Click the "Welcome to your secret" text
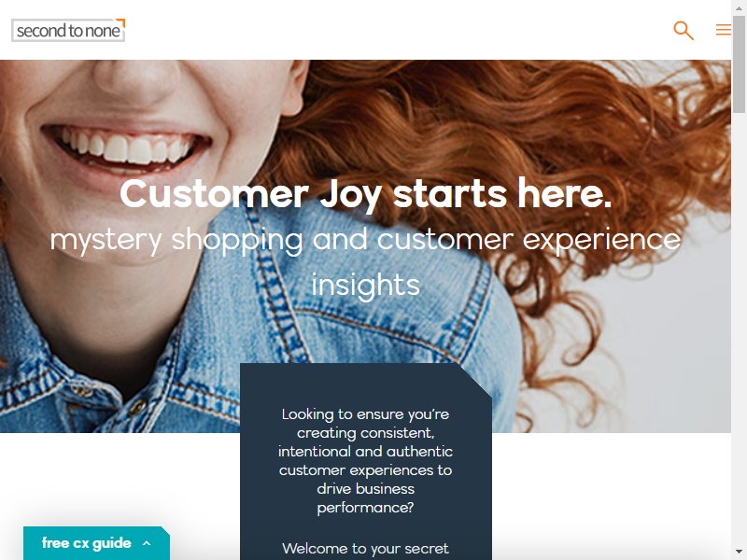Screen dimensions: 747x560 365,549
